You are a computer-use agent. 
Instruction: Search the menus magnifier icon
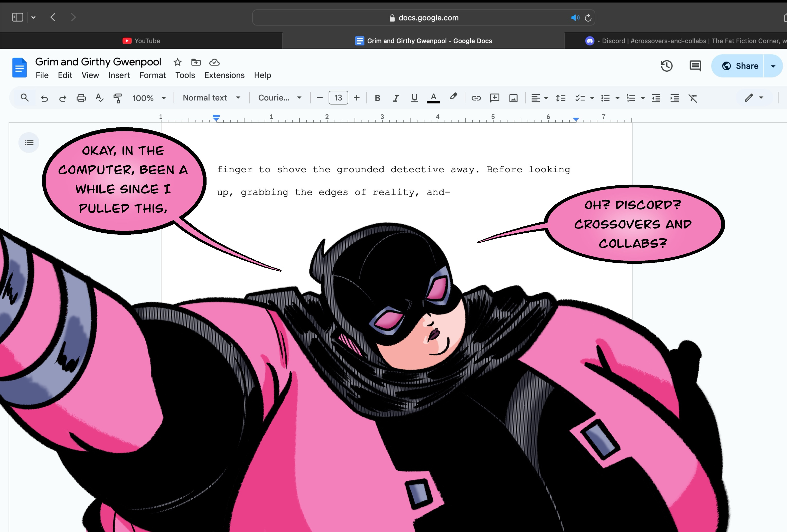[24, 98]
